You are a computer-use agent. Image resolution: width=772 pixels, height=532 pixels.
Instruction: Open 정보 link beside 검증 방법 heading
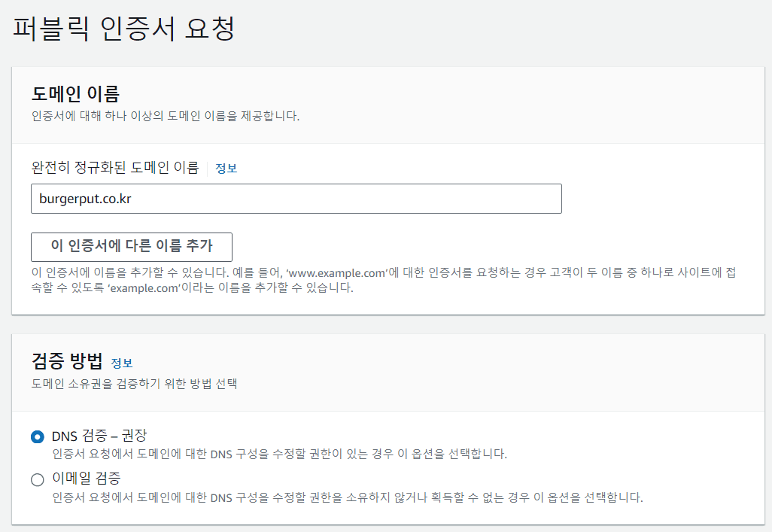coord(122,363)
